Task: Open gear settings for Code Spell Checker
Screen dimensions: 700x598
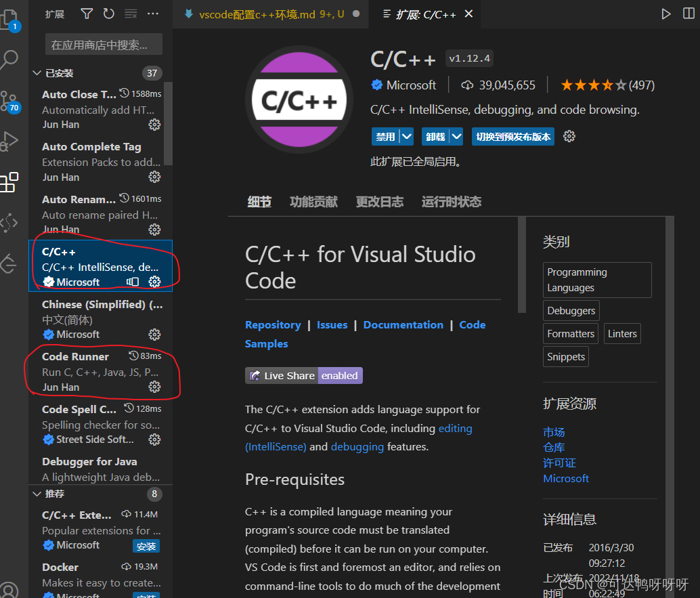Action: 154,440
